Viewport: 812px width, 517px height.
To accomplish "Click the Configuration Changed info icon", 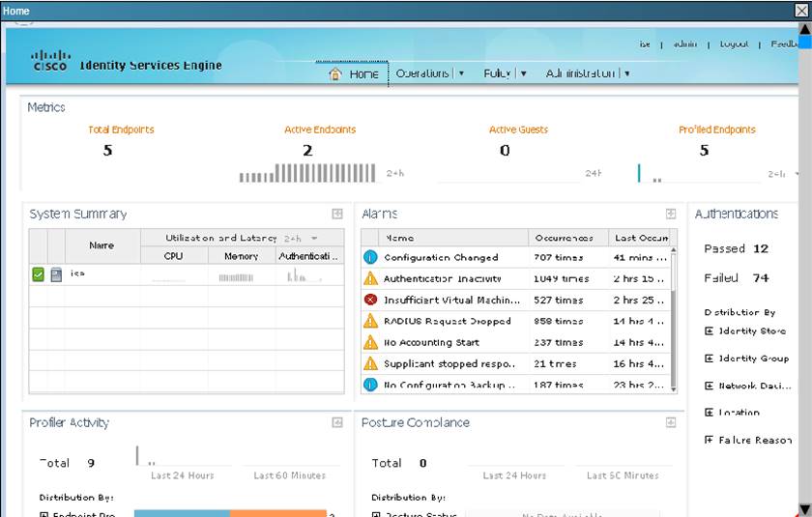I will 370,257.
